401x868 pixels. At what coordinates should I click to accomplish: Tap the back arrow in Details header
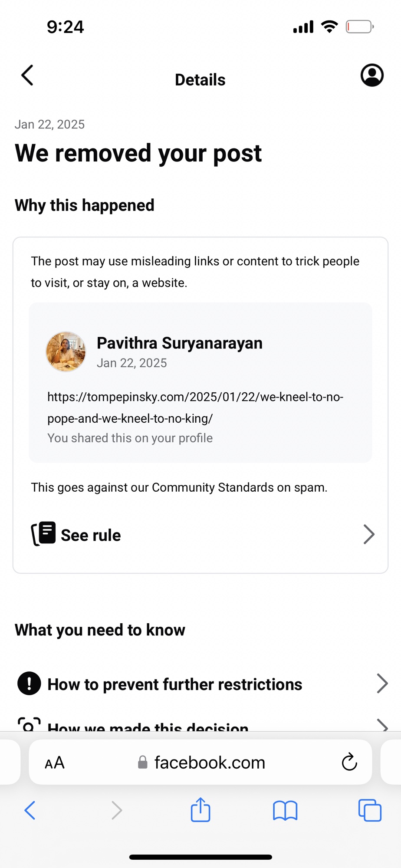27,76
